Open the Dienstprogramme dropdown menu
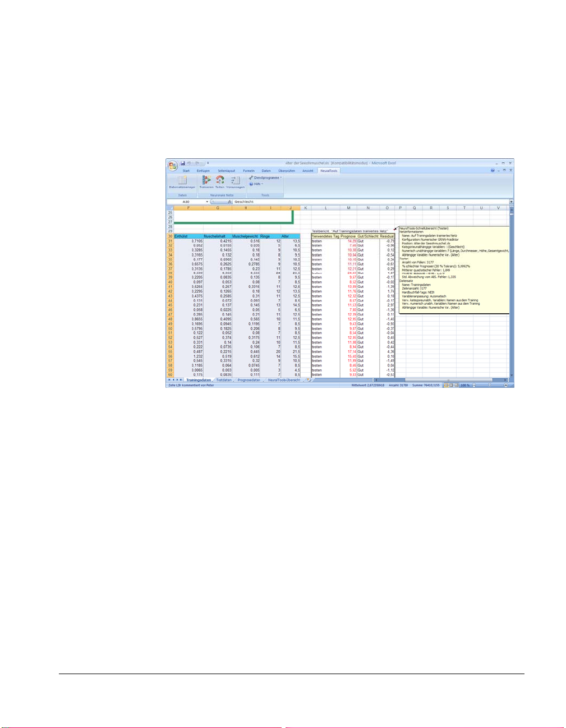Viewport: 566px width, 728px height. (265, 178)
